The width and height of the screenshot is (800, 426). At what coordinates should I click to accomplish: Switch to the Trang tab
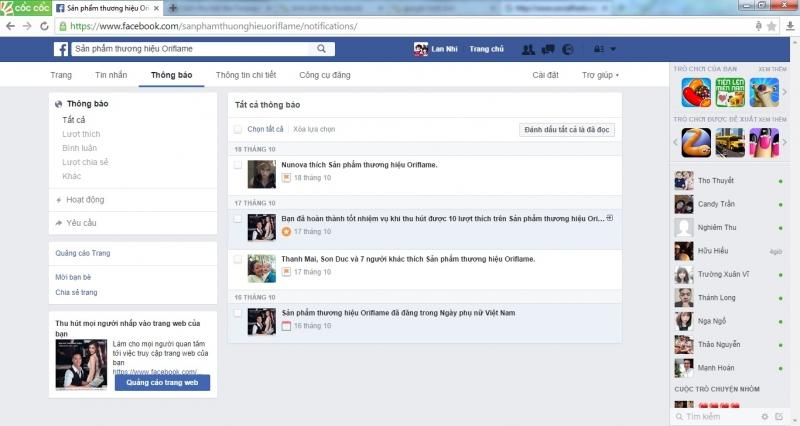click(x=61, y=75)
